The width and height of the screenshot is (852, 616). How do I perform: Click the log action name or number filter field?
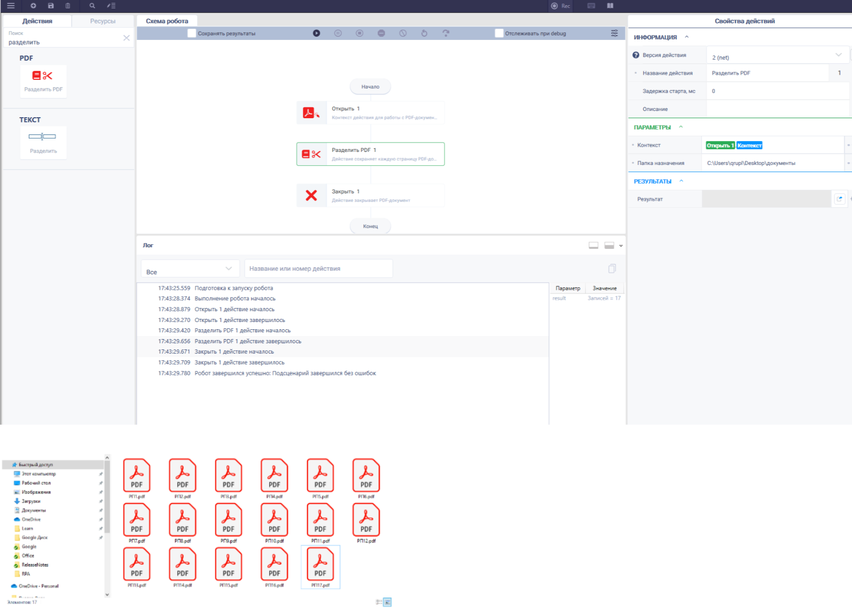click(x=318, y=269)
